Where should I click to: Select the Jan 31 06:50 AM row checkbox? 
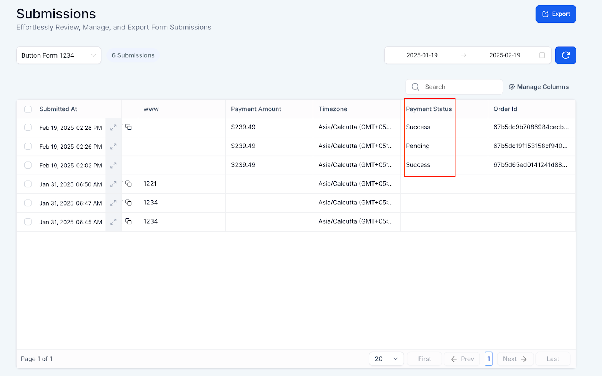pos(28,184)
